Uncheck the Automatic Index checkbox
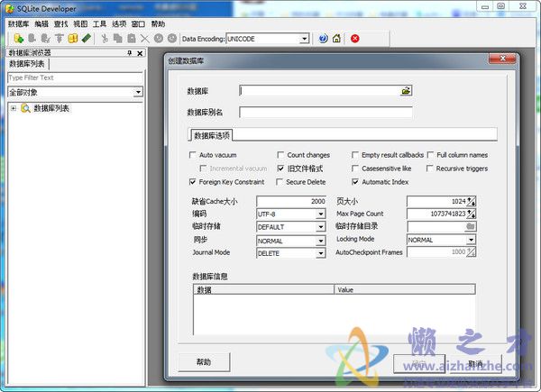The width and height of the screenshot is (541, 392). [354, 182]
